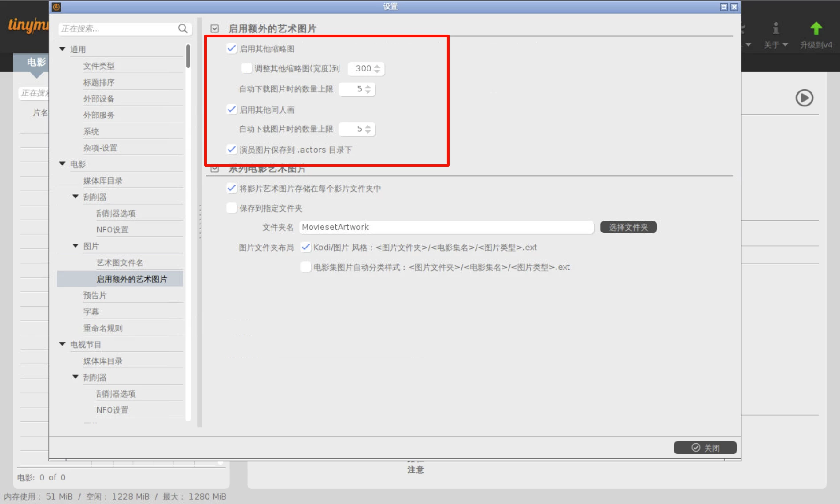Collapse the movie Images tree node
Image resolution: width=840 pixels, height=504 pixels.
[75, 246]
